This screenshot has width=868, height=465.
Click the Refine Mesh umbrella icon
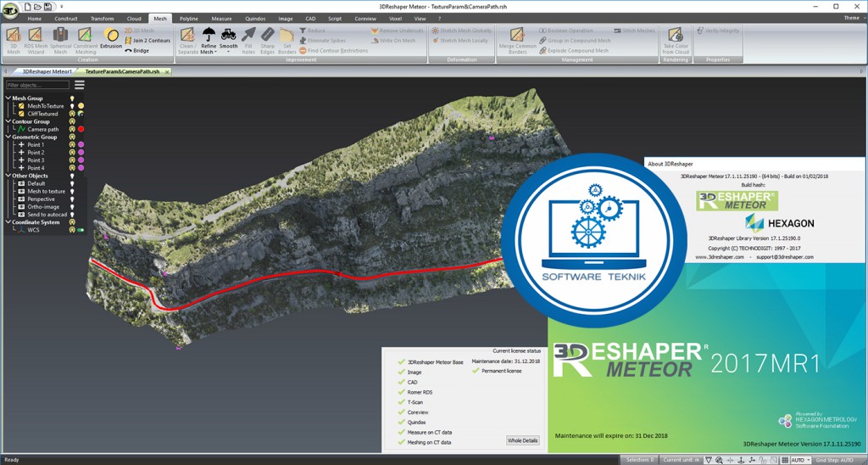pos(209,34)
